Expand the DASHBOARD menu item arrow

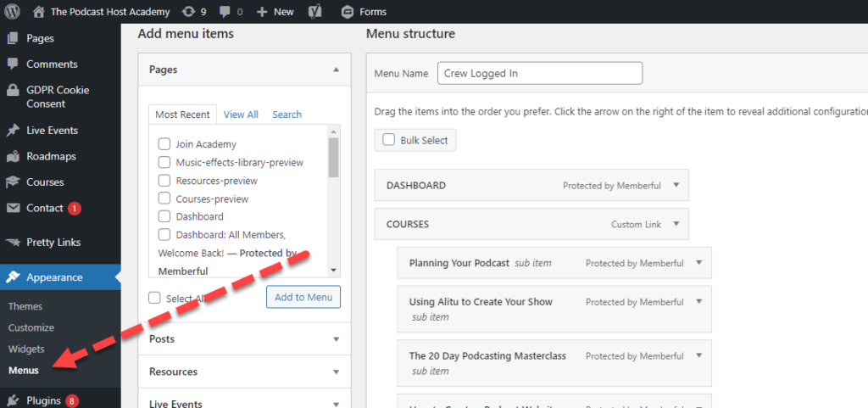676,185
